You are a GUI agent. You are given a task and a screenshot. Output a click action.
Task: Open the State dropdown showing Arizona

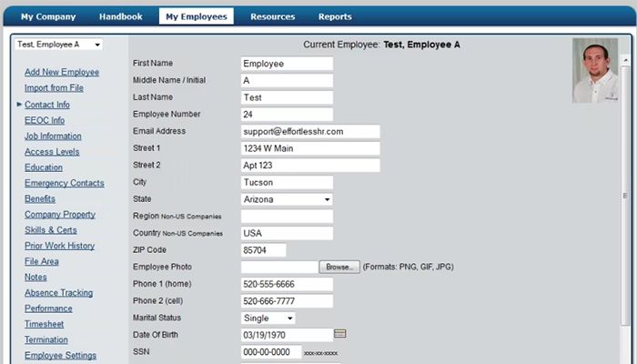287,199
